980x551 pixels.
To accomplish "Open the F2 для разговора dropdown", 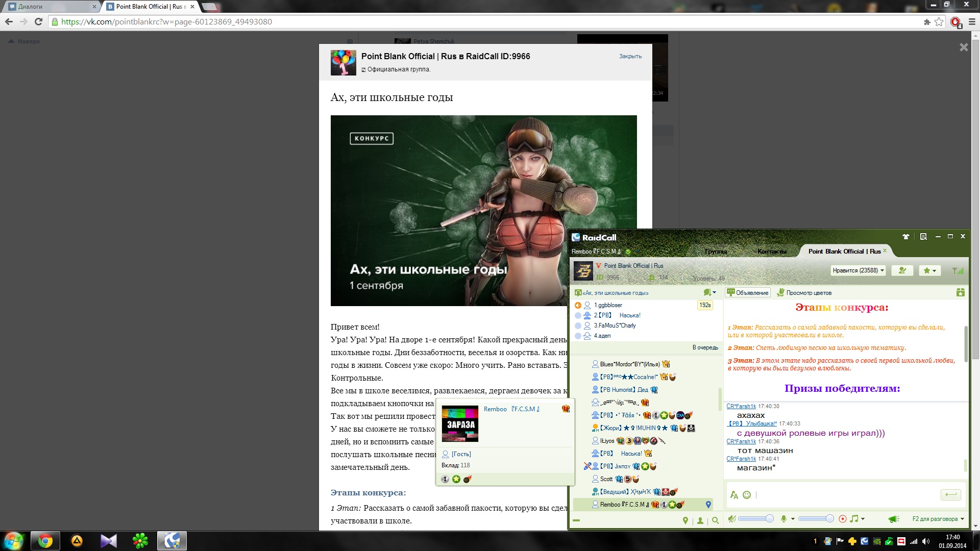I will click(938, 519).
